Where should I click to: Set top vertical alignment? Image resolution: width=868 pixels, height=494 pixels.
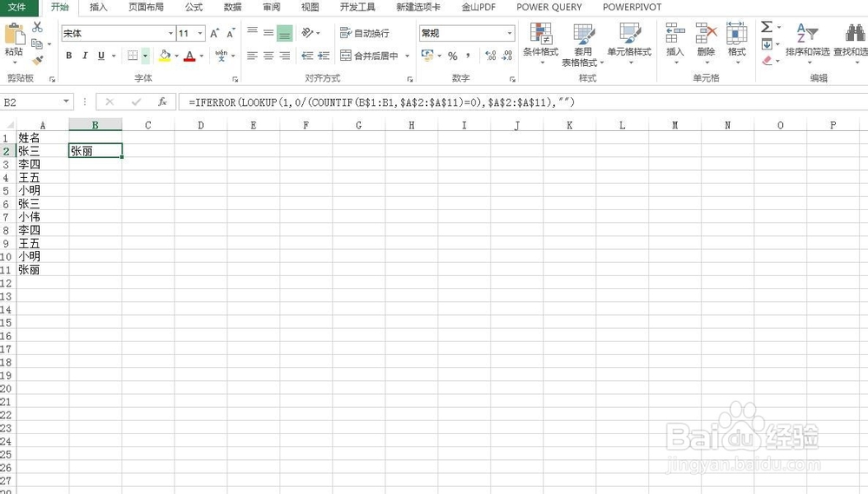click(x=252, y=32)
